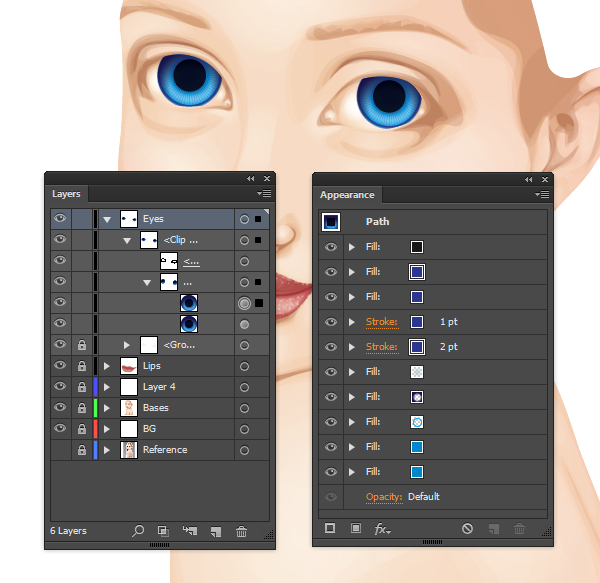Click Add New Fill icon in Appearance panel
The image size is (600, 583).
pyautogui.click(x=356, y=528)
